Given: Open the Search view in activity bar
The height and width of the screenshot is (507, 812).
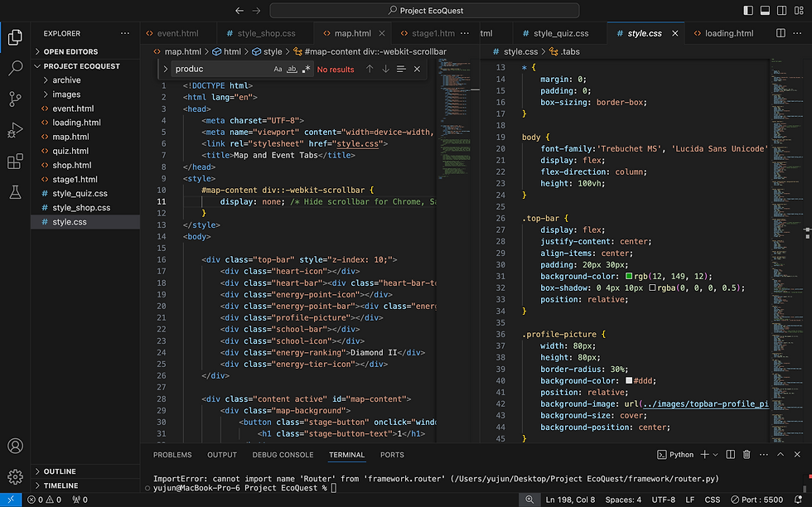Looking at the screenshot, I should pyautogui.click(x=15, y=68).
